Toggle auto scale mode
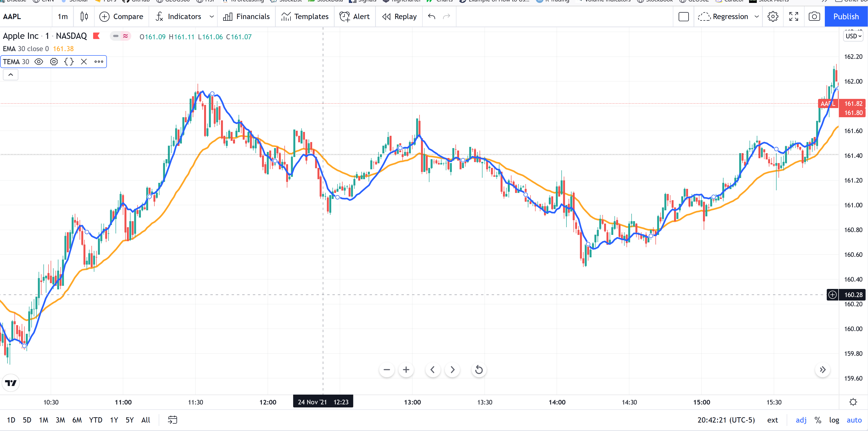The width and height of the screenshot is (868, 431). tap(854, 420)
